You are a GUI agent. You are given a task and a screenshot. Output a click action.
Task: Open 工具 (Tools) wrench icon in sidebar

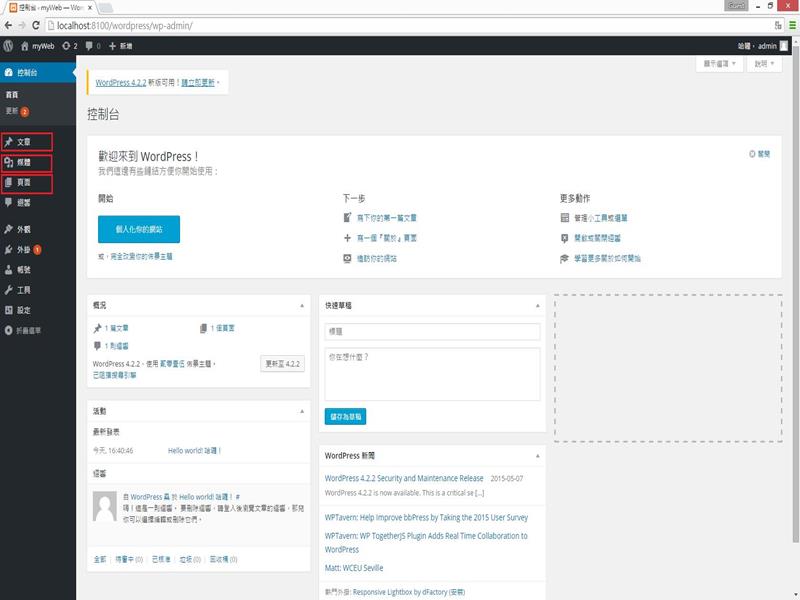[8, 290]
